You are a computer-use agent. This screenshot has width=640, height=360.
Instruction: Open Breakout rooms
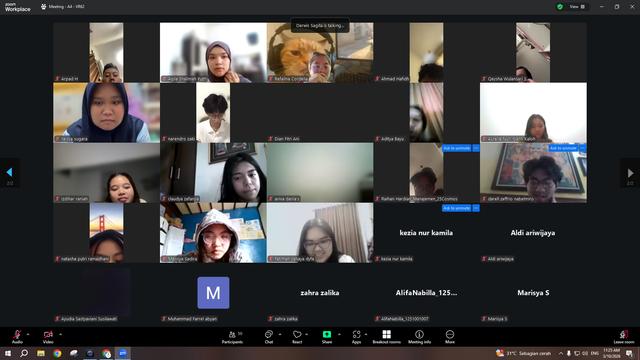coord(387,337)
